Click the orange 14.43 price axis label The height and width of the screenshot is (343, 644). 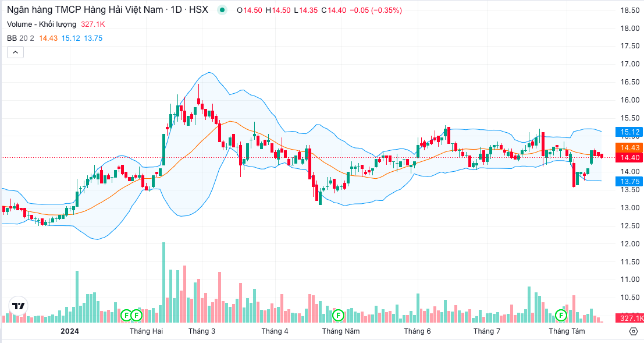tap(629, 148)
